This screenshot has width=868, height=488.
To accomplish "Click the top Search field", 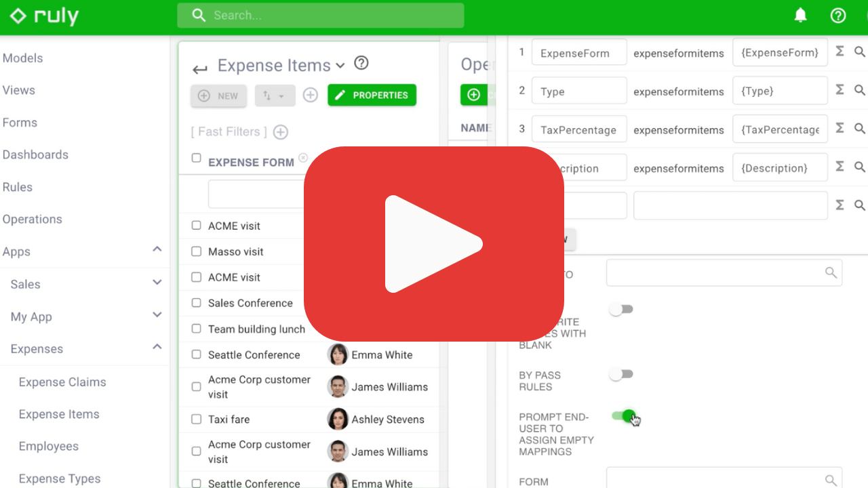I will [x=321, y=16].
